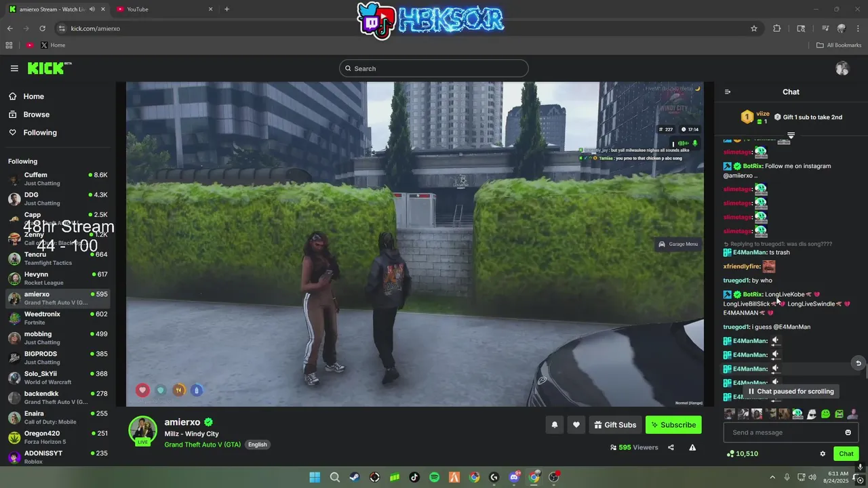Open YouTube bookmark icon in bookmarks bar
Image resolution: width=868 pixels, height=488 pixels.
(x=30, y=45)
